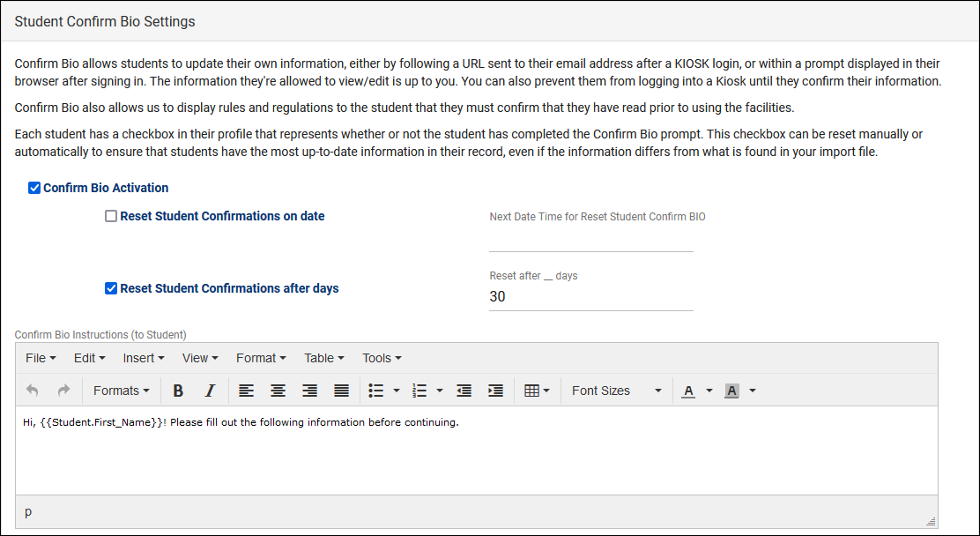Open the Format menu
980x536 pixels.
pyautogui.click(x=261, y=359)
